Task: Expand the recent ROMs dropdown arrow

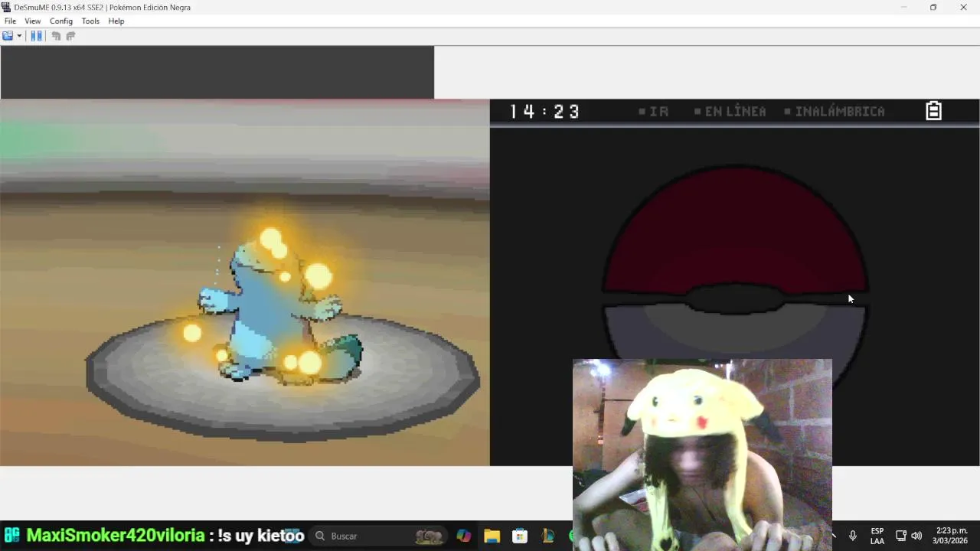Action: point(19,36)
